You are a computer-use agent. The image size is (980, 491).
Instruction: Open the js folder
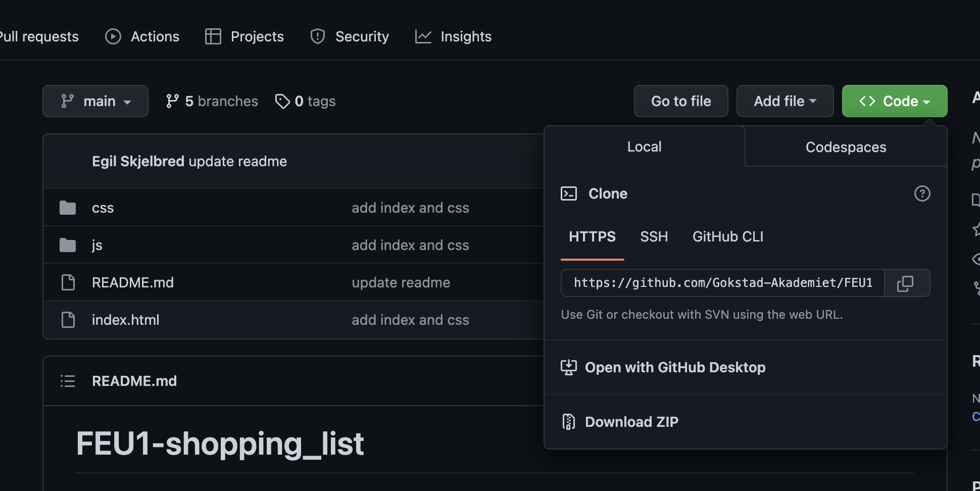coord(97,245)
